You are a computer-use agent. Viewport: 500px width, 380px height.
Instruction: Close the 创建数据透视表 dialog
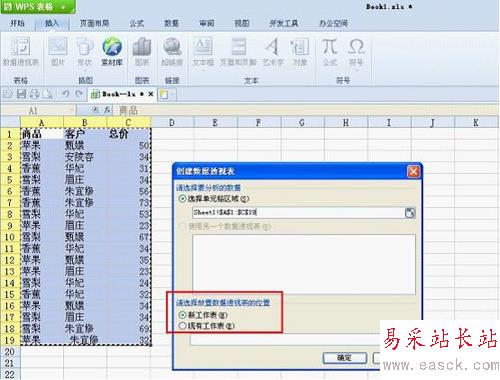coord(413,172)
